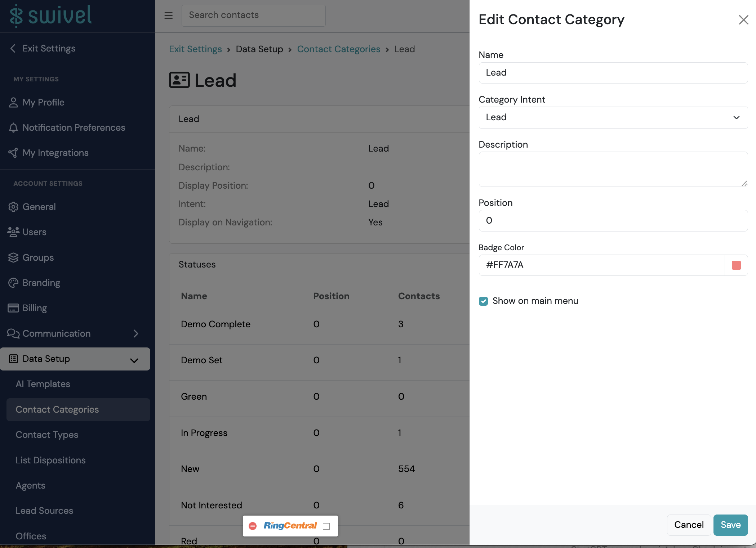756x548 pixels.
Task: Open AI Templates settings
Action: point(43,384)
